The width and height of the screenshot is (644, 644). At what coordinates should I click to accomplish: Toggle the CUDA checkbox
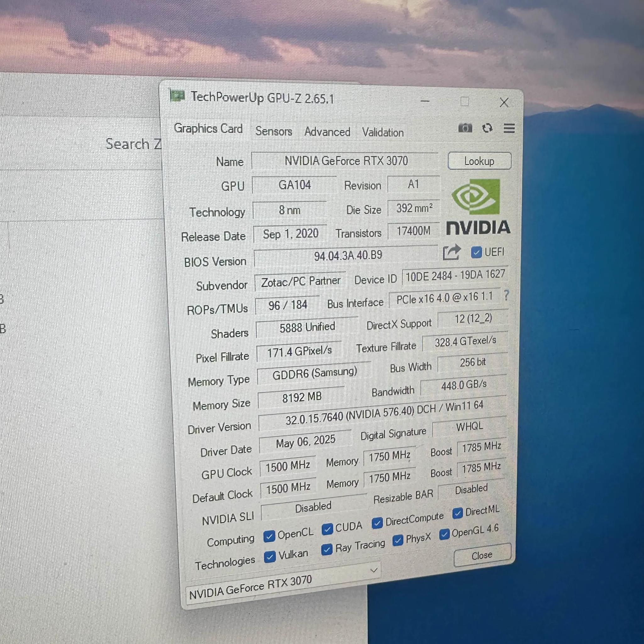(x=327, y=529)
